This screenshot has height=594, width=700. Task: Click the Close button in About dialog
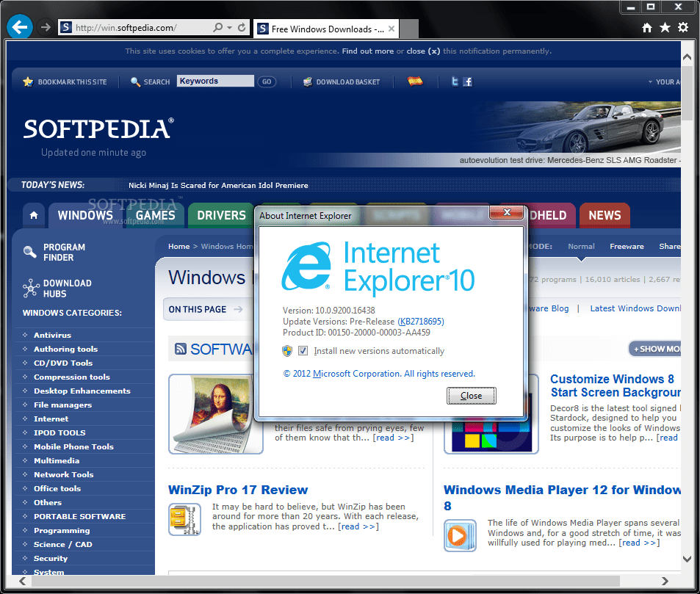coord(471,396)
